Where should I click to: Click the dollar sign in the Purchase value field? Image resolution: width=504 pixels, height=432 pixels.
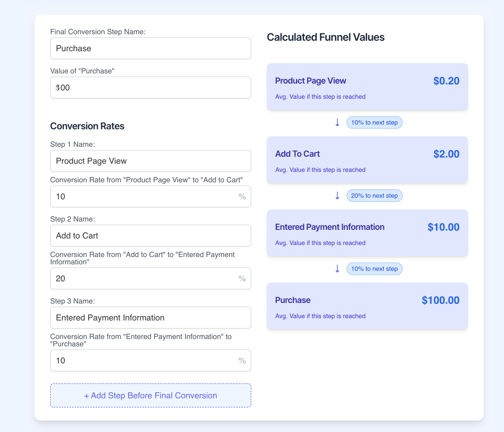click(57, 88)
